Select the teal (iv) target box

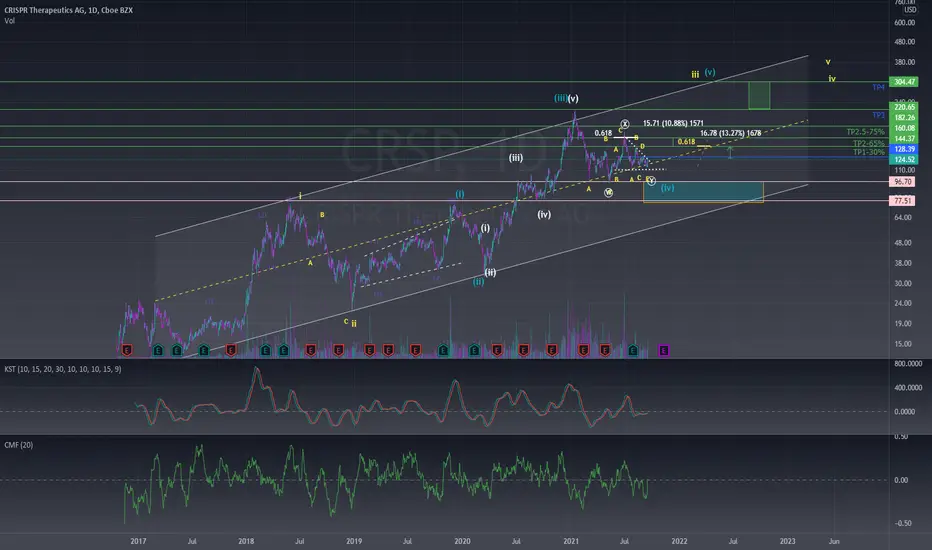[703, 192]
